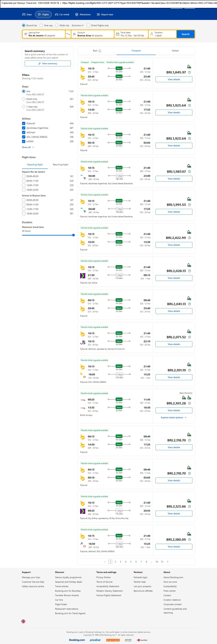
Task: Click the price info icon next to BRL1,845.97
Action: coord(189,72)
